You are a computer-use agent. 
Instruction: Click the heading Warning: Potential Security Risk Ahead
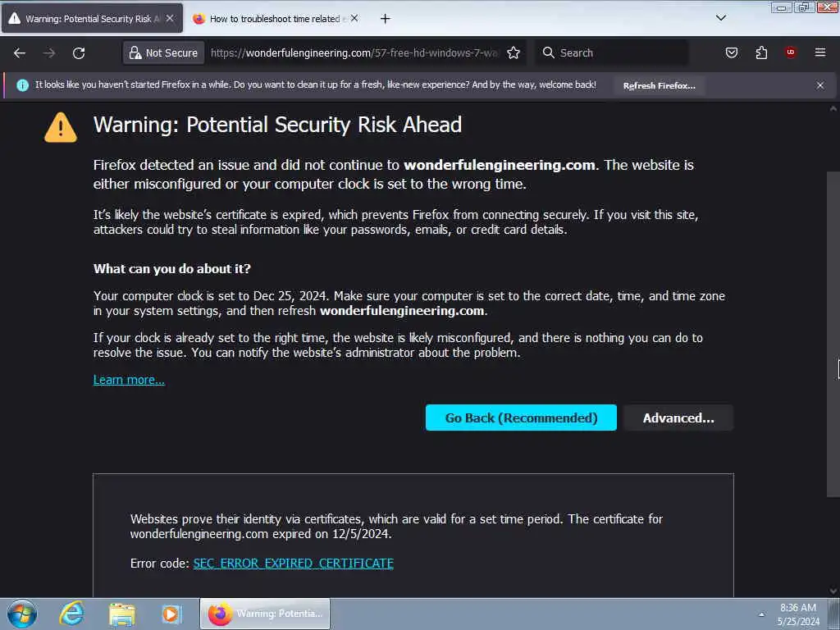[277, 125]
